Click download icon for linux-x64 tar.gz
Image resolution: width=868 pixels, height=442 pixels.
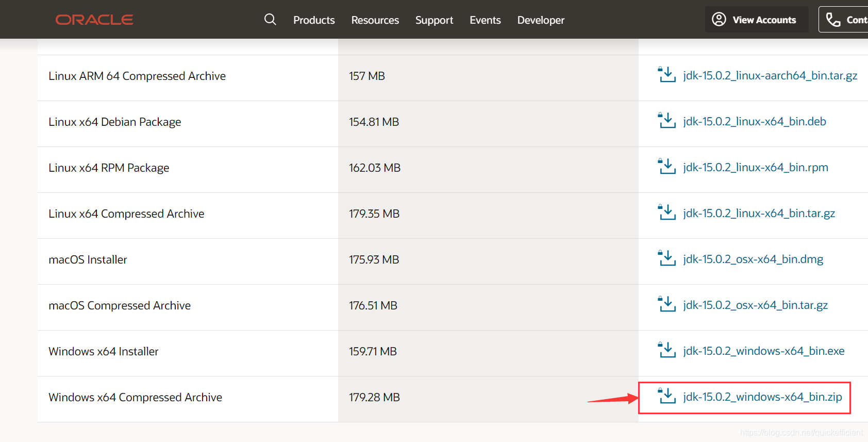[667, 212]
